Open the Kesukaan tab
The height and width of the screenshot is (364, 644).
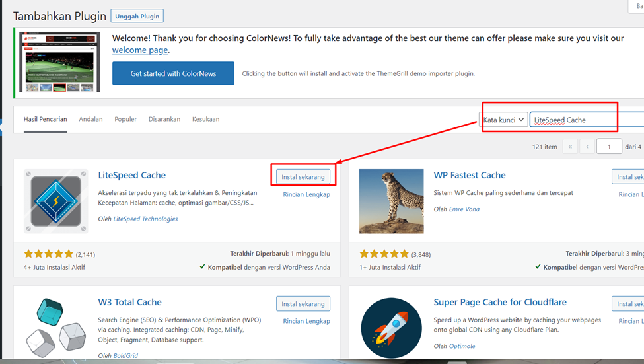205,119
